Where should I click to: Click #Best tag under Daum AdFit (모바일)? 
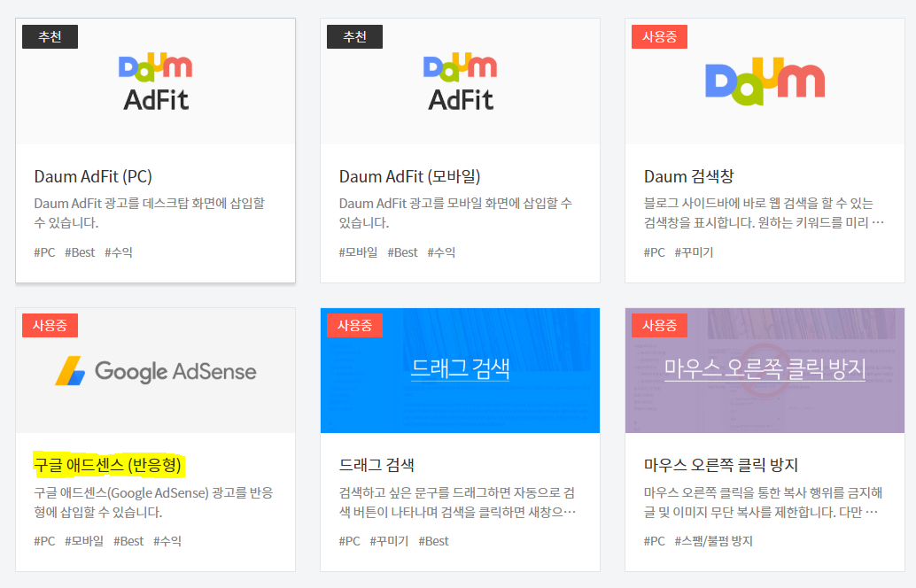tap(402, 252)
